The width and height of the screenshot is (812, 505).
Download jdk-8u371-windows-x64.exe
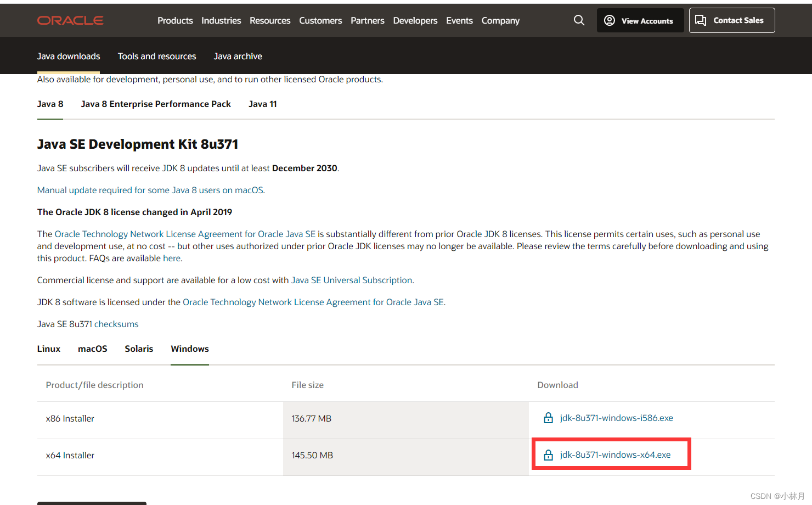(614, 454)
